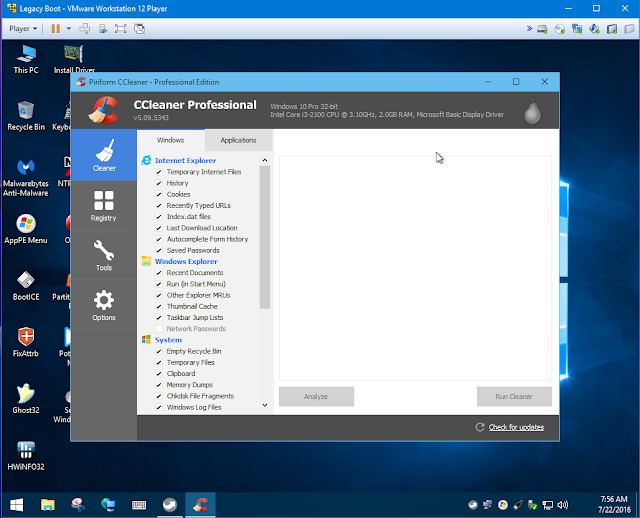Click VMware send Ctrl+Alt+Del icon
This screenshot has height=518, width=640.
[85, 29]
